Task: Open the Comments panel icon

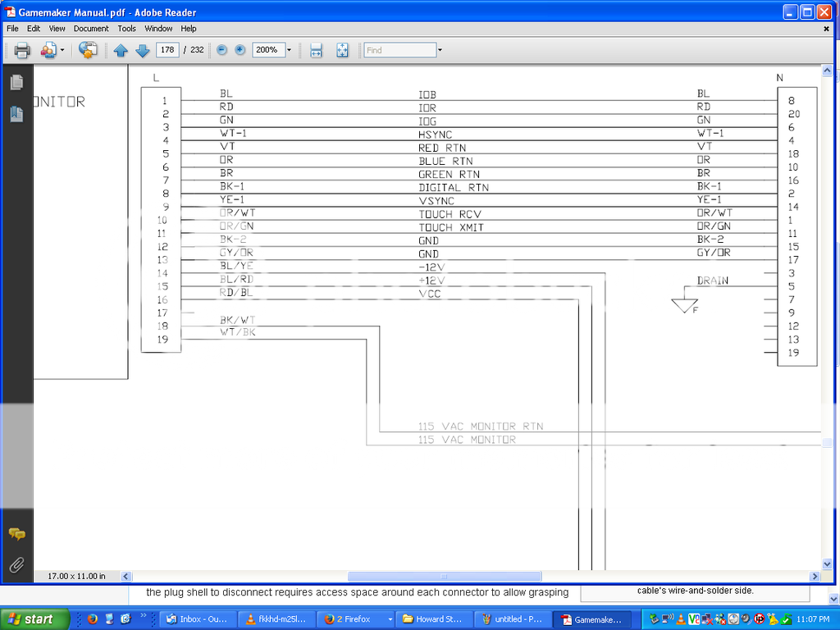Action: 16,534
